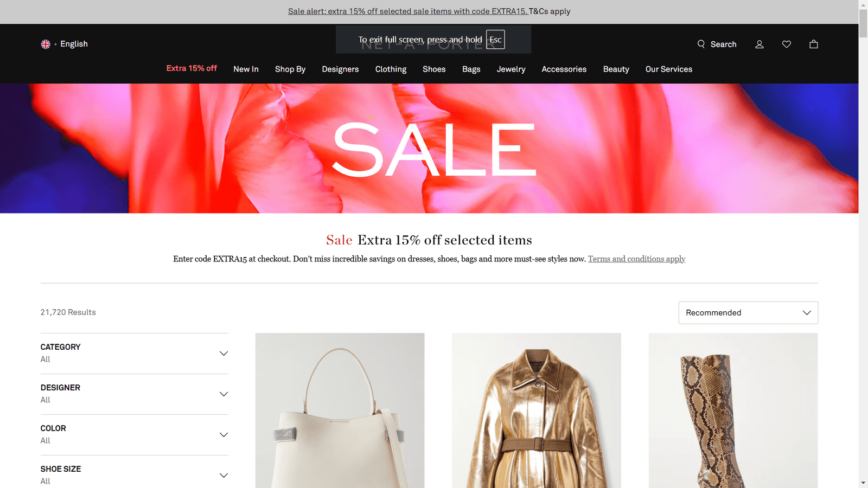868x488 pixels.
Task: Expand the Category filter
Action: [x=135, y=353]
